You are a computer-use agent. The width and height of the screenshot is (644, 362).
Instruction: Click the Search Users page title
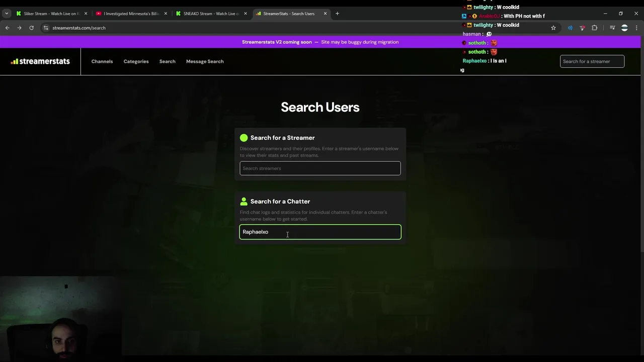point(320,107)
